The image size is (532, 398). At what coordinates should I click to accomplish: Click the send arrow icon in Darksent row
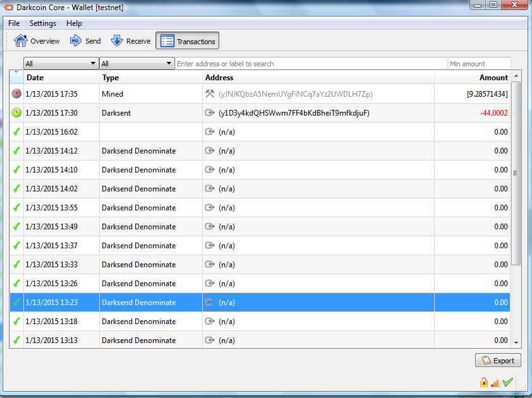coord(210,112)
